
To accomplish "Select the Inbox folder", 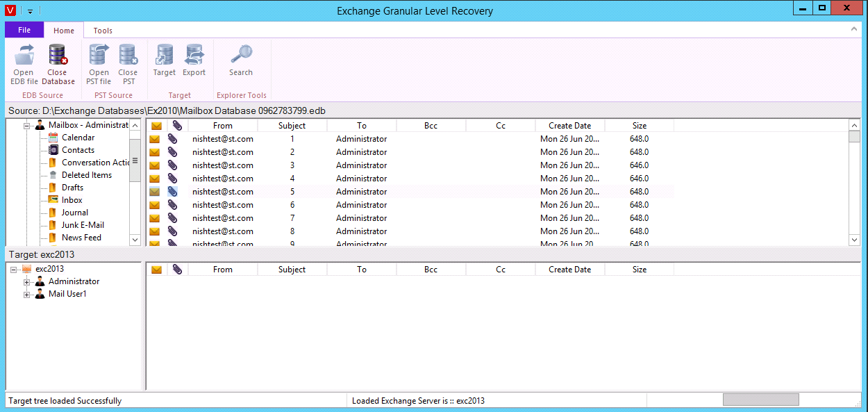I will (x=72, y=200).
